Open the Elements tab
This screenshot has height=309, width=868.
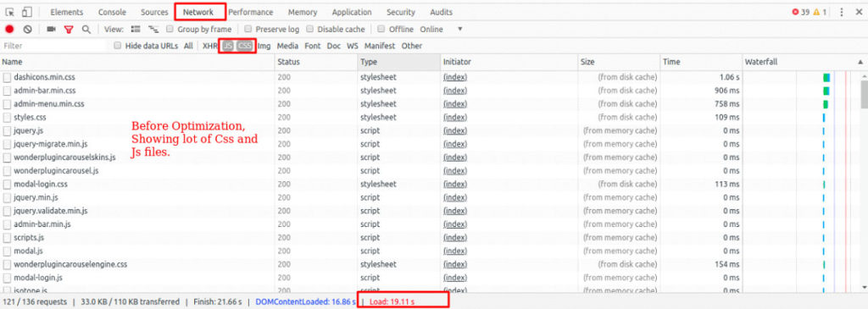pos(66,12)
